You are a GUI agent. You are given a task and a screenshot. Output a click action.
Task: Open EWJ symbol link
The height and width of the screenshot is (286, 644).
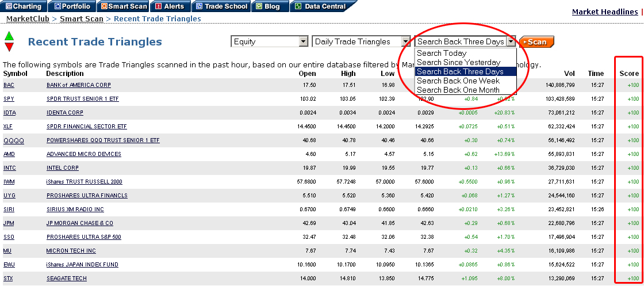[9, 265]
